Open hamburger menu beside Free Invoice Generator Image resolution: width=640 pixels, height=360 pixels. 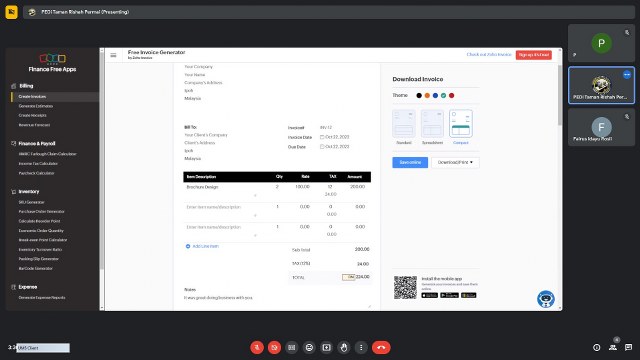tap(113, 55)
